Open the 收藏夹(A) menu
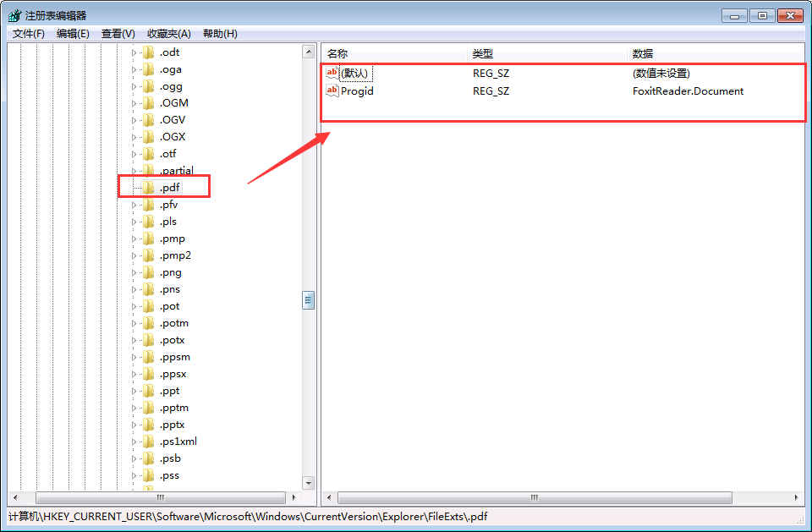Screen dimensions: 812x532 pyautogui.click(x=169, y=34)
